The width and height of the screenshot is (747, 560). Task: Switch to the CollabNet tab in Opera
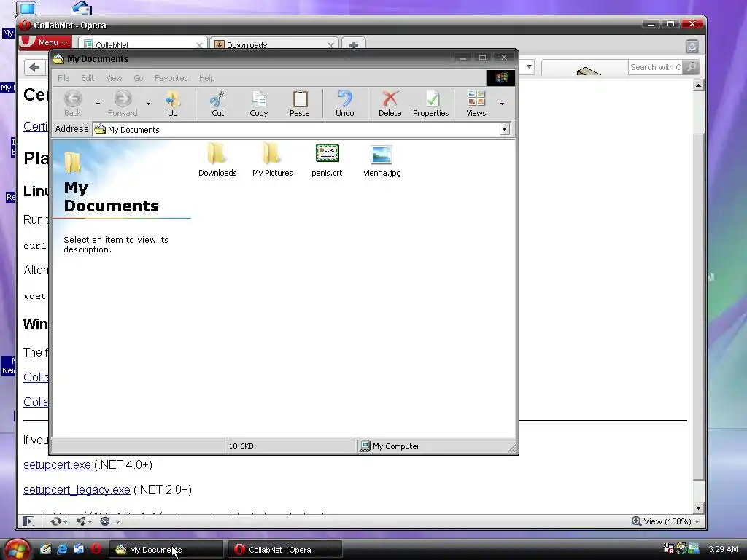[138, 44]
